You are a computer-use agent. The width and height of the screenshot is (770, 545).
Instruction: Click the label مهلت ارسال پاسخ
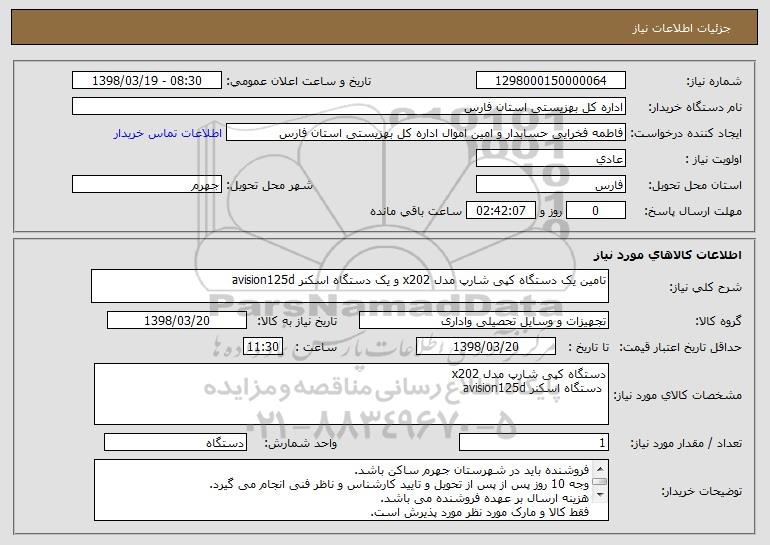(693, 211)
